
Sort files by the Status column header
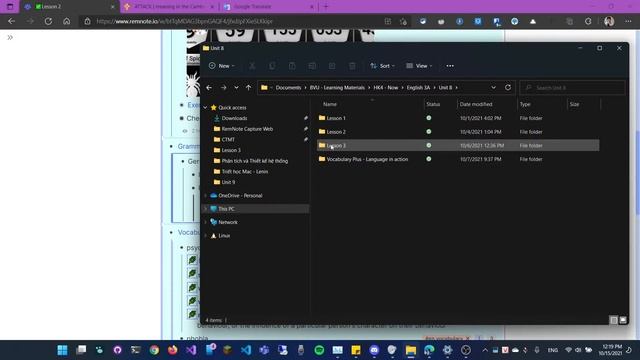[433, 104]
